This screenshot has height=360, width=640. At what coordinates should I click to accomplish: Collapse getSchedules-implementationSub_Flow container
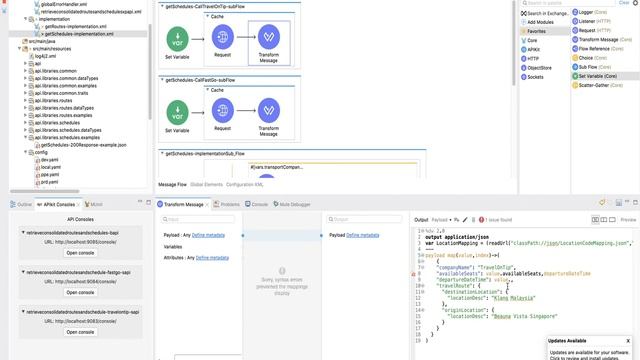click(162, 153)
